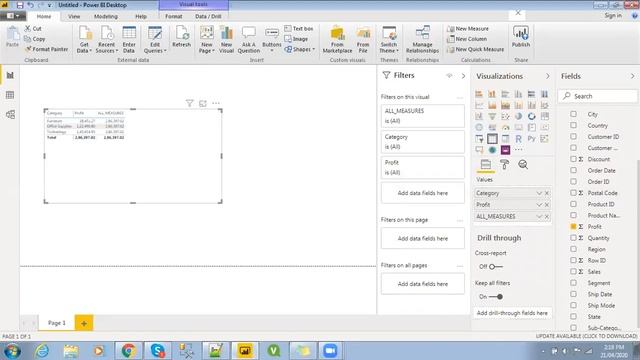
Task: Toggle the Cross-report switch
Action: coord(496,267)
